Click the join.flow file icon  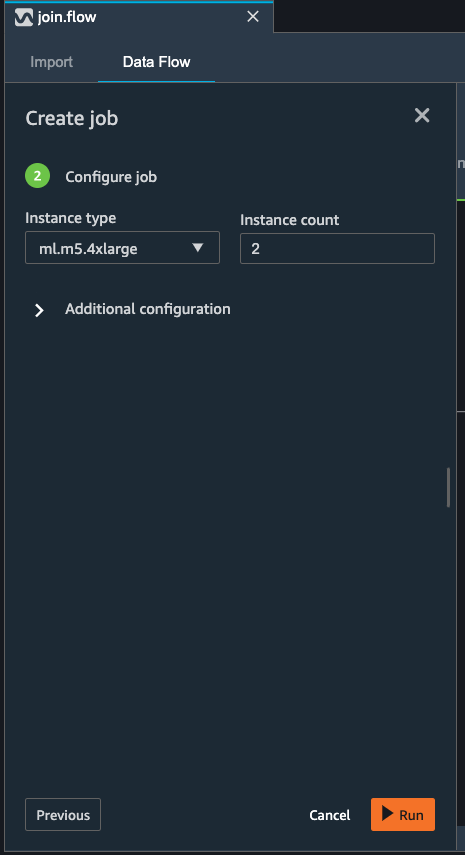click(x=24, y=17)
